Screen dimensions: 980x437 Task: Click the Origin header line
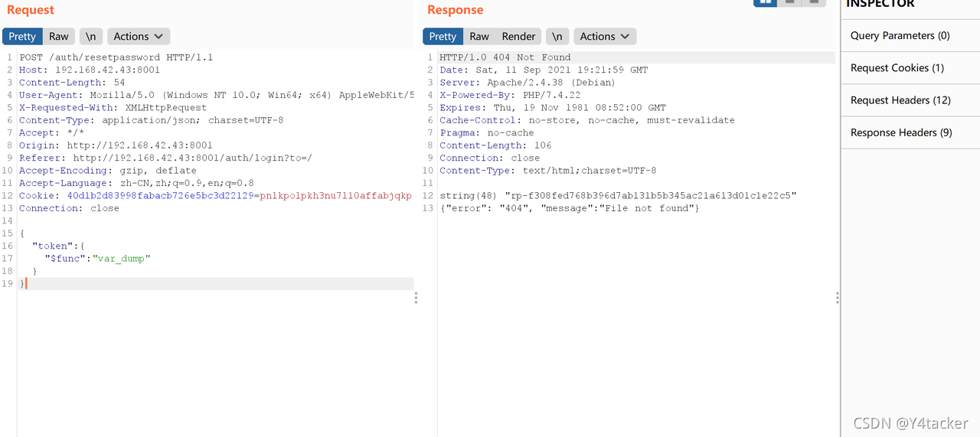tap(116, 145)
